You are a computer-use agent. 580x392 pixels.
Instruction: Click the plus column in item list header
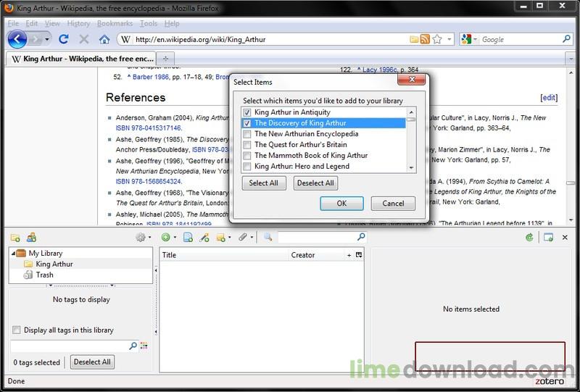pos(349,255)
